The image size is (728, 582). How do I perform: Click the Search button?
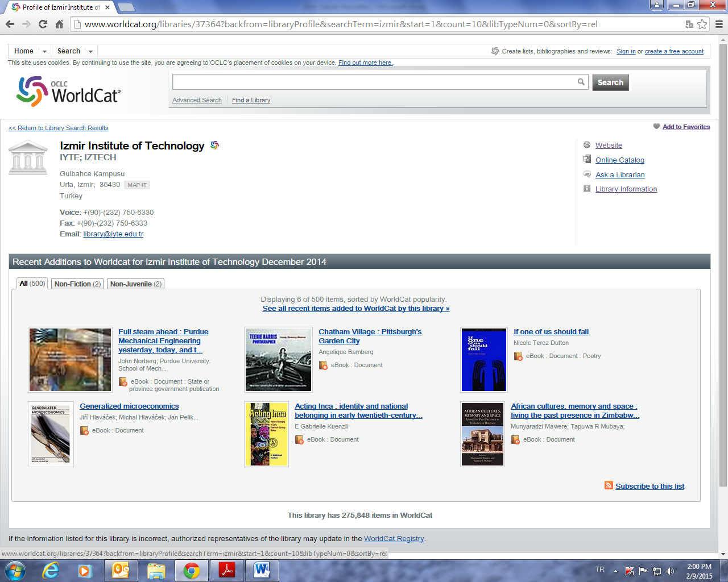click(610, 82)
